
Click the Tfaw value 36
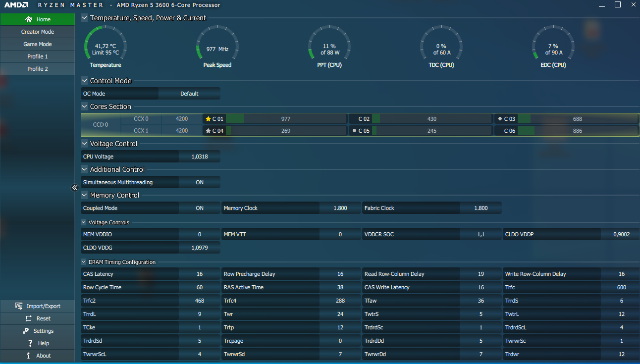tap(481, 301)
